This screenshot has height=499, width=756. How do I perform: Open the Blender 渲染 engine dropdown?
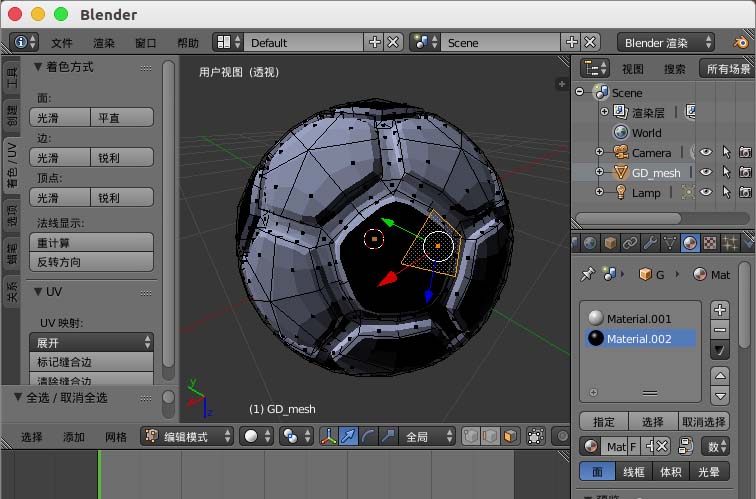tap(666, 43)
